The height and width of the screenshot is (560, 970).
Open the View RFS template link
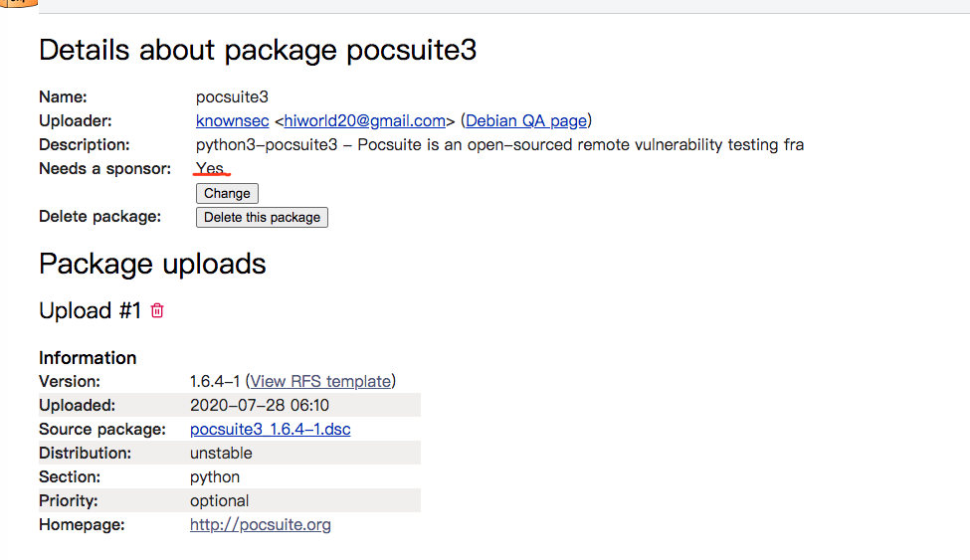[x=320, y=381]
